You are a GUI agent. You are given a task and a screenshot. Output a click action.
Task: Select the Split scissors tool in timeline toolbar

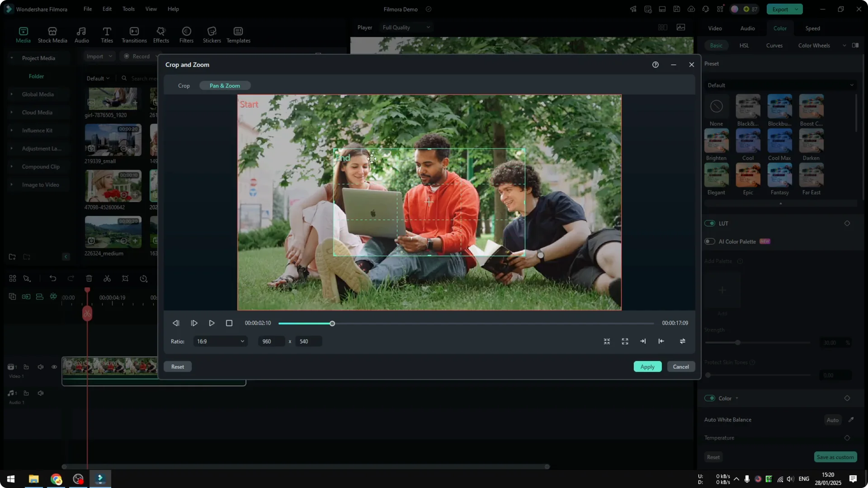click(107, 278)
